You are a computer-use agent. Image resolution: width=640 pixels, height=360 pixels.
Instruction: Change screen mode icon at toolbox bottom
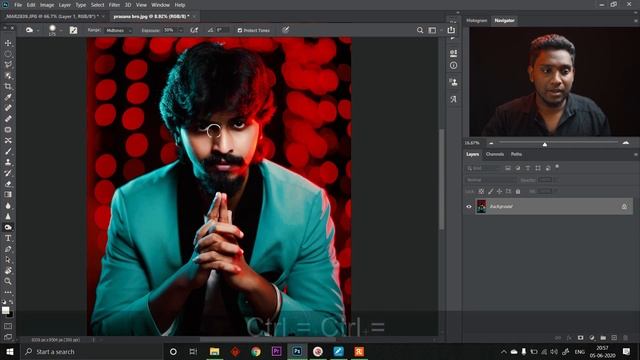pos(8,337)
